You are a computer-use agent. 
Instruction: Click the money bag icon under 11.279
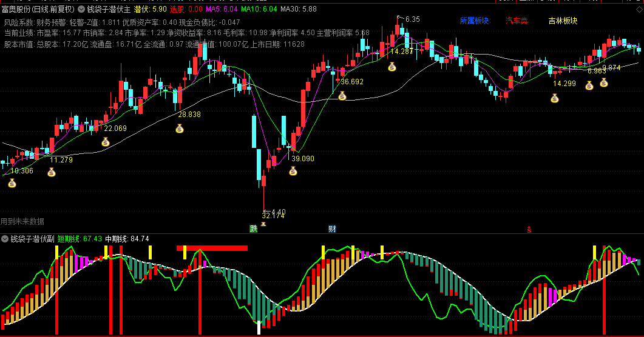point(52,172)
